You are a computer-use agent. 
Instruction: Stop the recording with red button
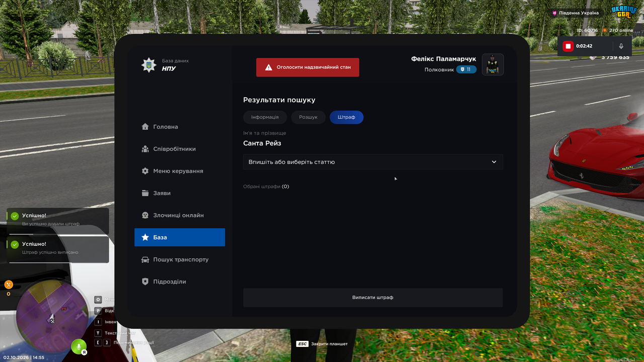click(568, 46)
